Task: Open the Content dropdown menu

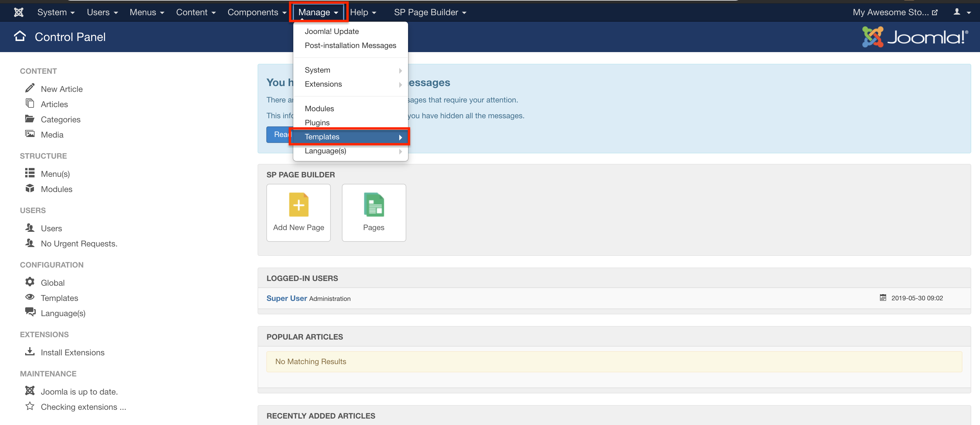Action: click(196, 12)
